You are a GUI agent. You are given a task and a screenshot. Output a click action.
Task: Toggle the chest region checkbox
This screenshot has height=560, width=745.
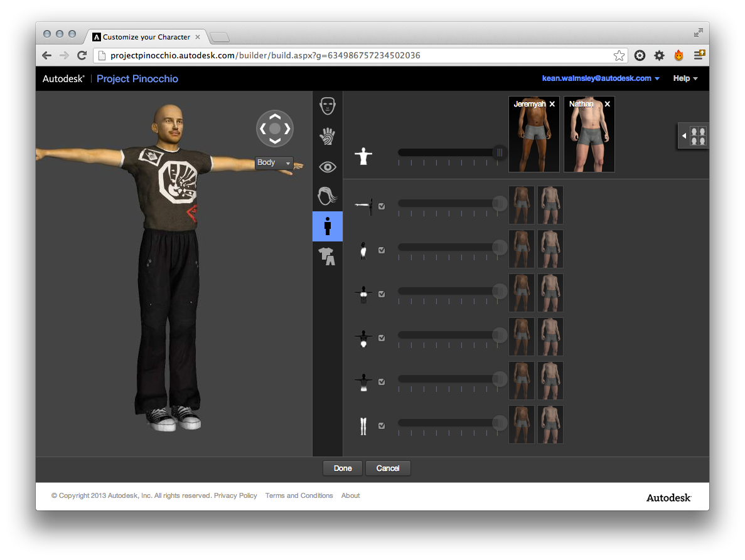[x=382, y=294]
